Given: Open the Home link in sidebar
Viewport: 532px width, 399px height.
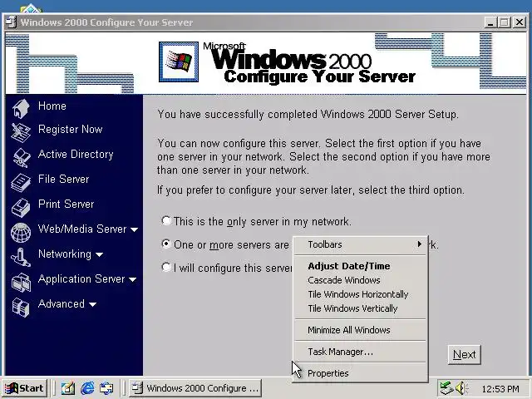Looking at the screenshot, I should (52, 106).
